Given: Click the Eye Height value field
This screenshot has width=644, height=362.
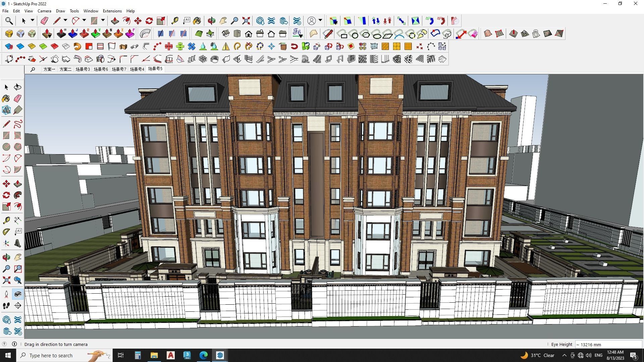Looking at the screenshot, I should [608, 345].
